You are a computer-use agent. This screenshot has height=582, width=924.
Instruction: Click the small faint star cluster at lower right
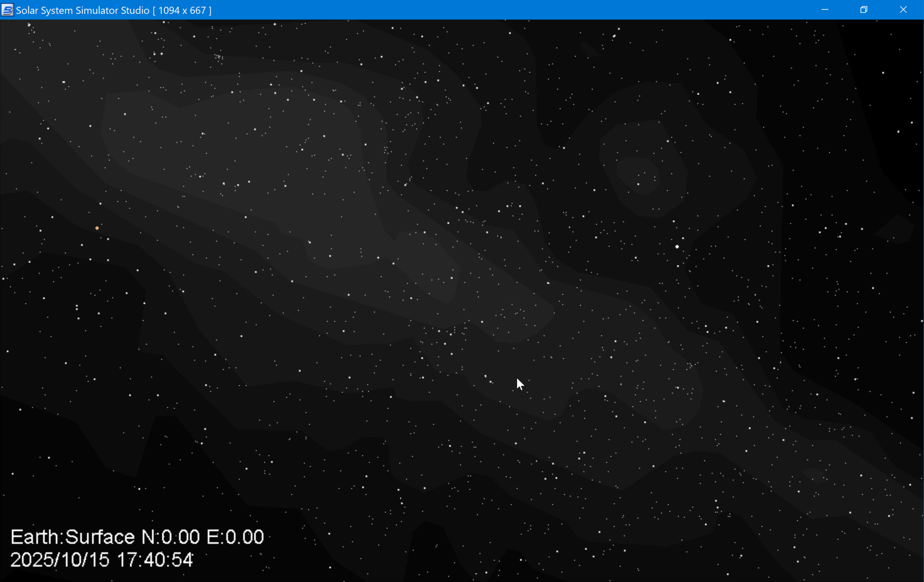coord(691,366)
